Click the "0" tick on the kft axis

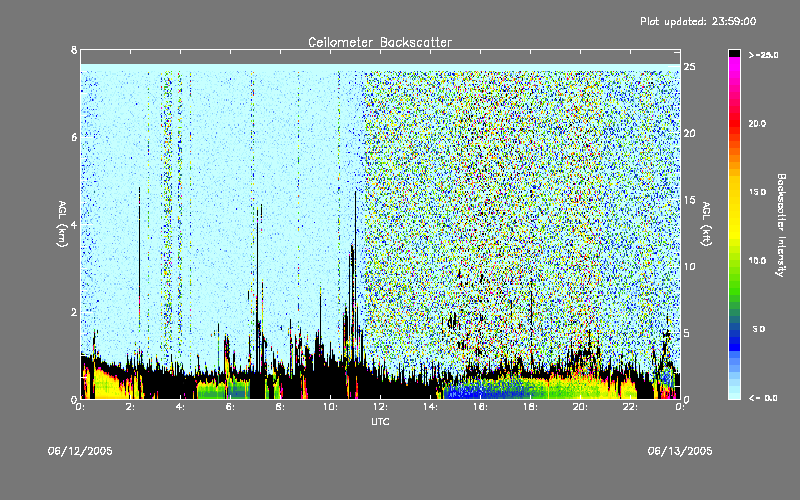coord(687,399)
